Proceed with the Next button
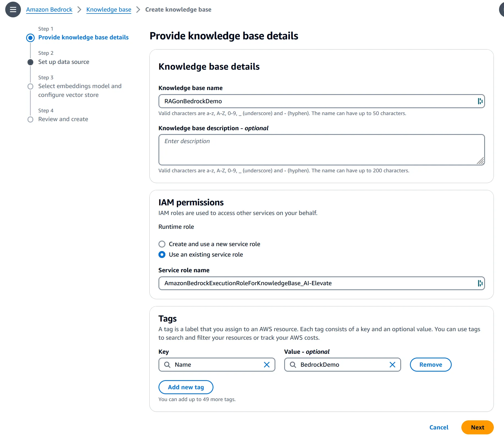The height and width of the screenshot is (441, 504). coord(477,427)
